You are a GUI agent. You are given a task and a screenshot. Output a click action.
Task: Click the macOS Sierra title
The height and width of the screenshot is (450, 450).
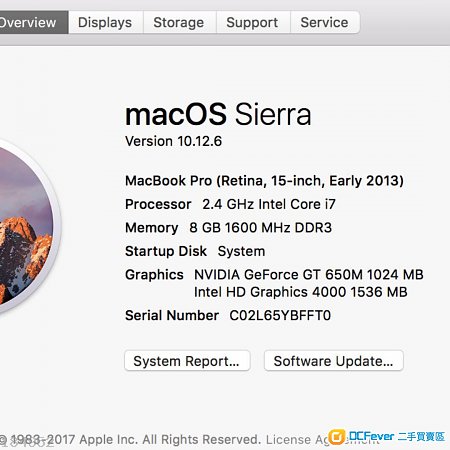[x=218, y=114]
